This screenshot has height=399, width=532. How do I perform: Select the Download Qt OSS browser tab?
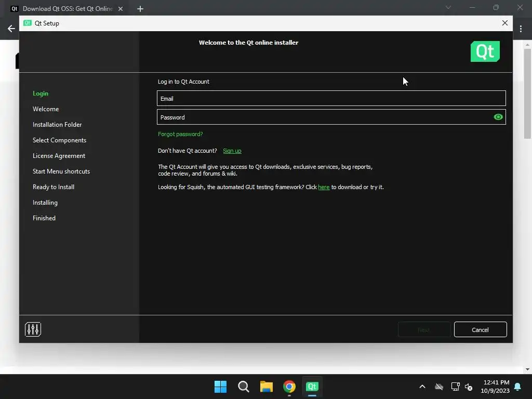click(x=67, y=9)
